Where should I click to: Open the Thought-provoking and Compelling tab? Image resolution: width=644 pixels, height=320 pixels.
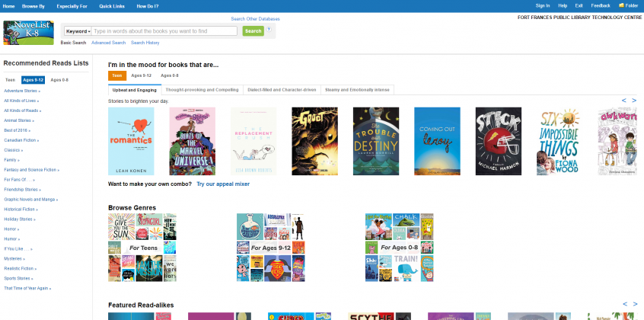(203, 90)
